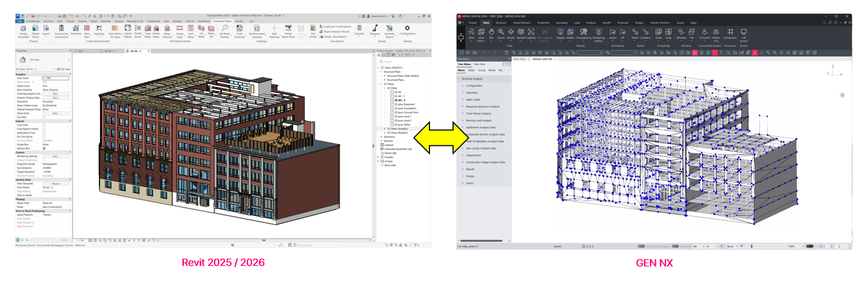Switch to the 3D All - 1 view tab
868x281 pixels.
tap(109, 51)
